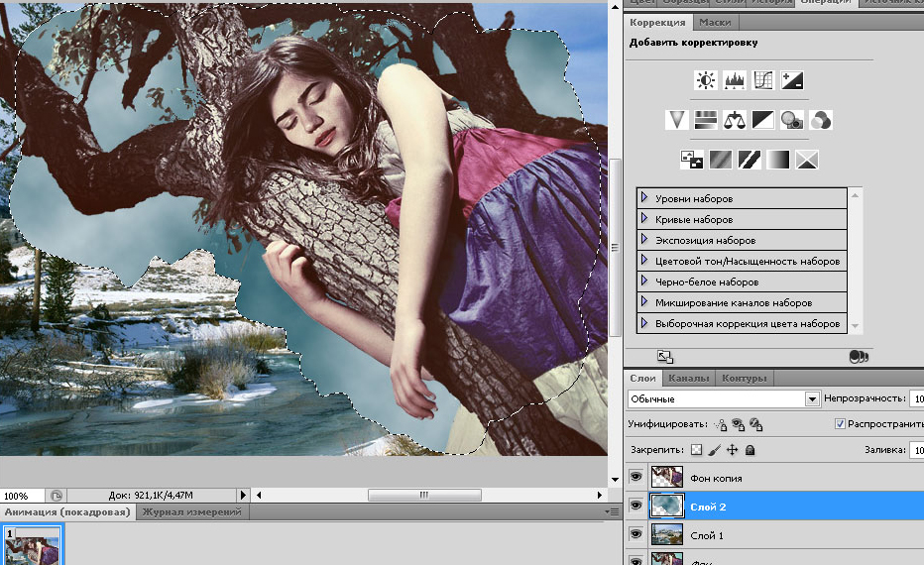Expand Черно-белое наборов presets
The image size is (924, 565).
click(x=644, y=282)
